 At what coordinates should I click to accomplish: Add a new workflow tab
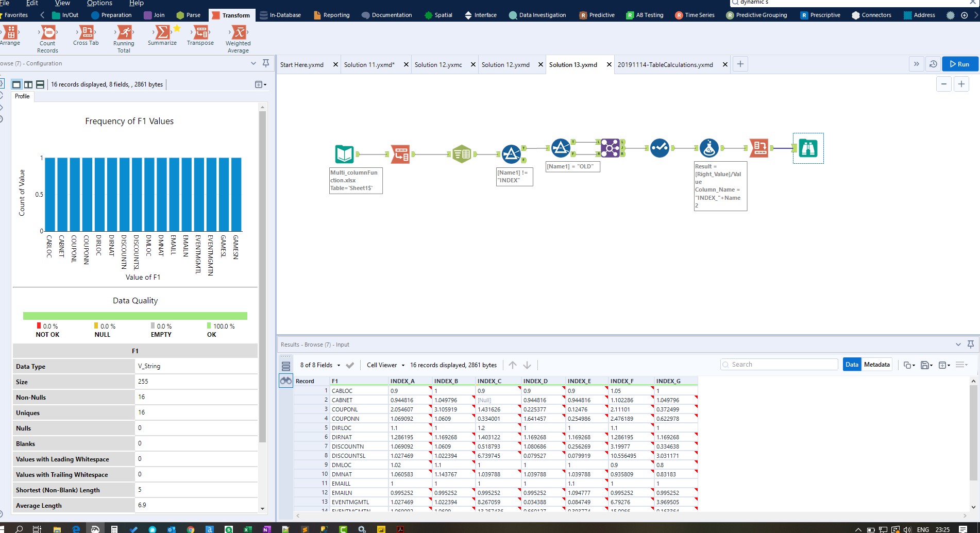(x=740, y=64)
